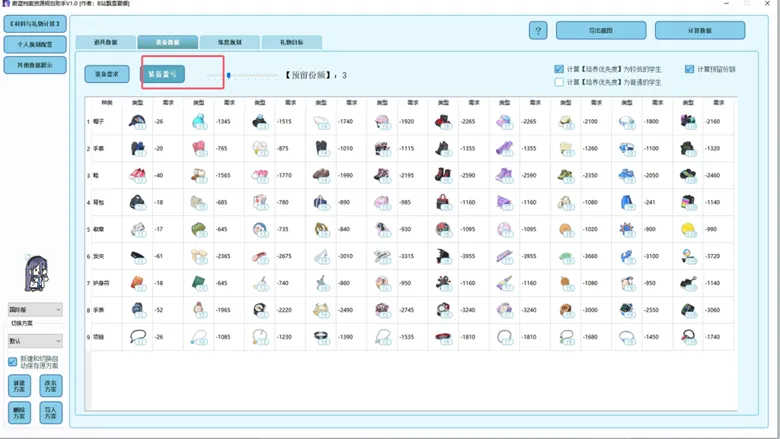Select the dark blue gloves icon beside -20

137,148
